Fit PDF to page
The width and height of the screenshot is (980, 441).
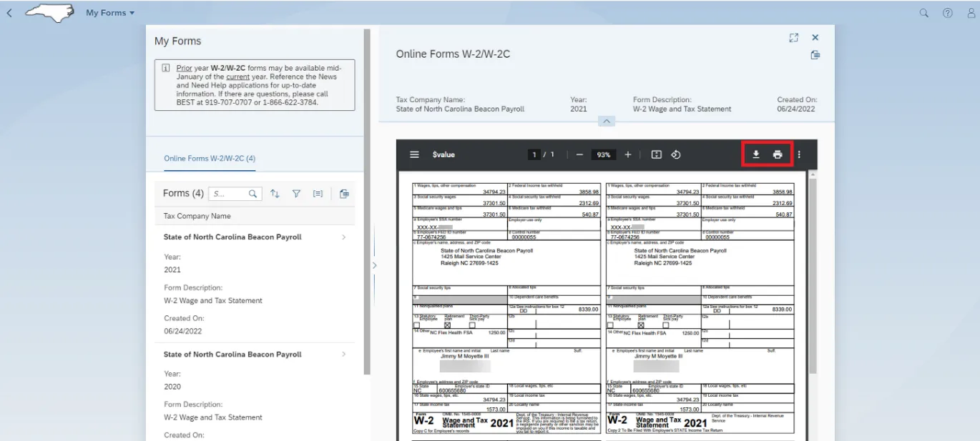[x=657, y=154]
